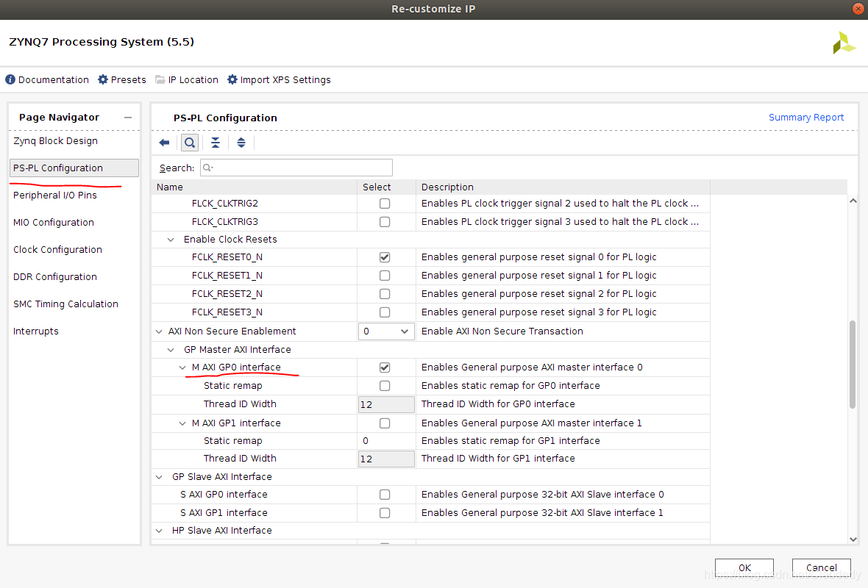Viewport: 868px width, 588px height.
Task: Open the Presets gear option
Action: coord(122,79)
